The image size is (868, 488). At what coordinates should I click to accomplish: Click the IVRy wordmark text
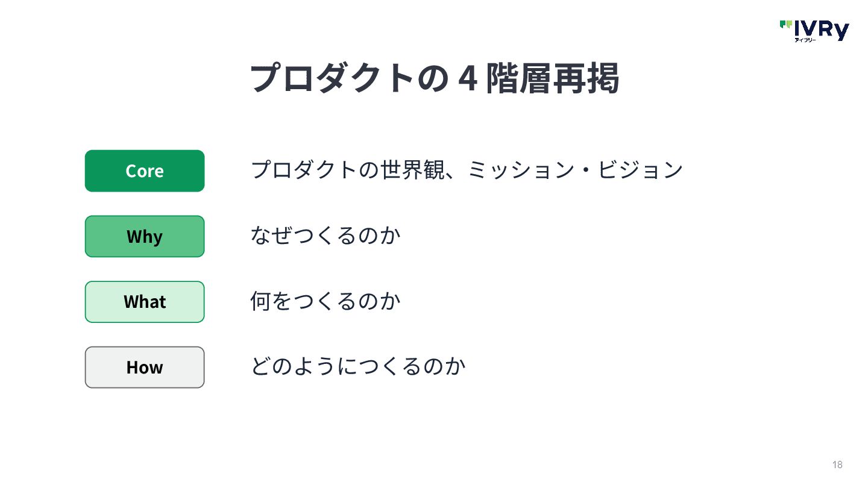point(822,30)
